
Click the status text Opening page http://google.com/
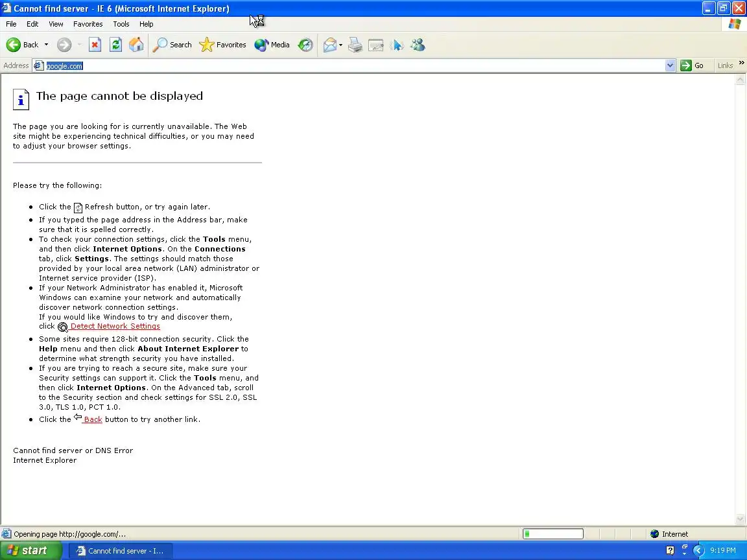69,534
